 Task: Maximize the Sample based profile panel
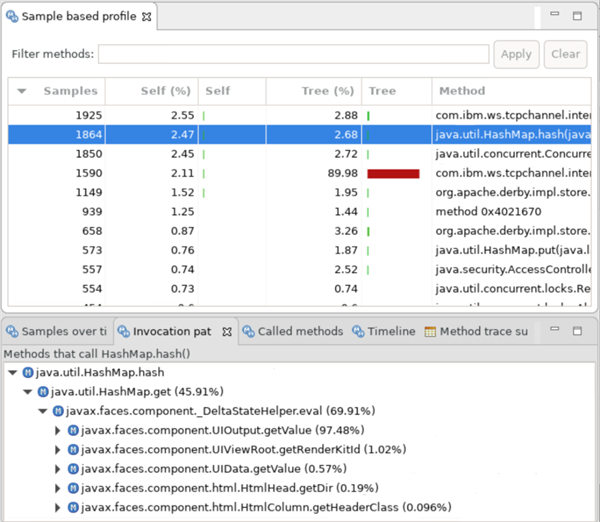pyautogui.click(x=577, y=16)
